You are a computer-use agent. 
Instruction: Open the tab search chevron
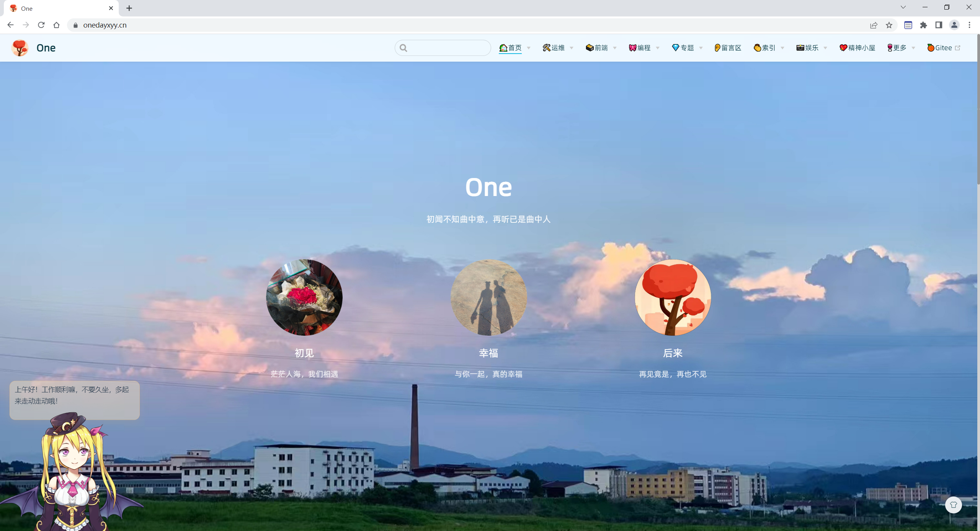click(x=903, y=7)
